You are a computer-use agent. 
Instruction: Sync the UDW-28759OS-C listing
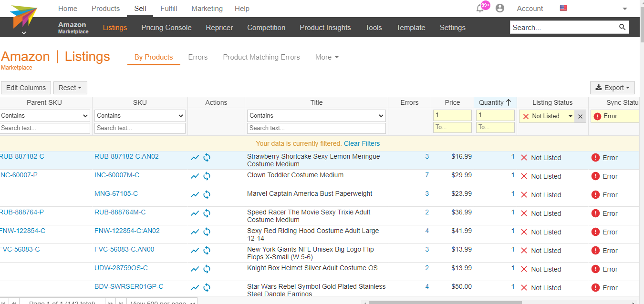(207, 269)
